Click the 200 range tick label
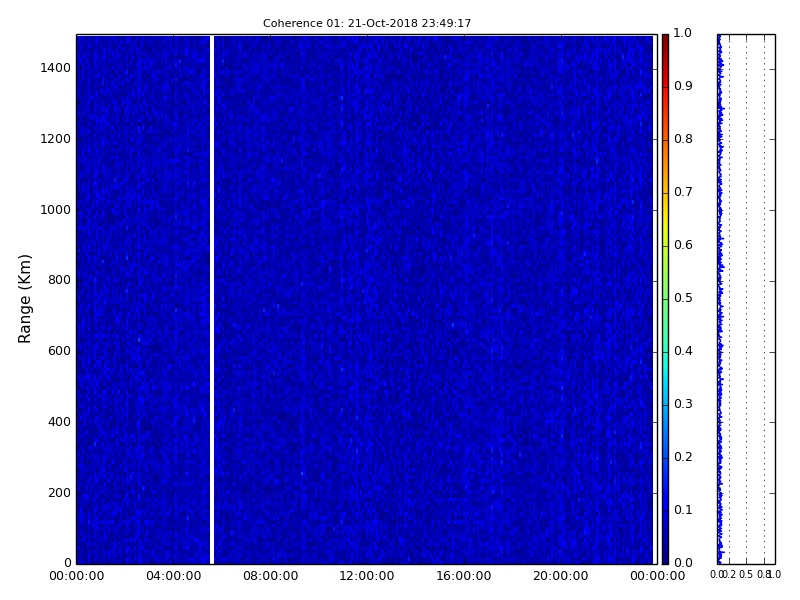Viewport: 800px width, 600px height. 59,493
